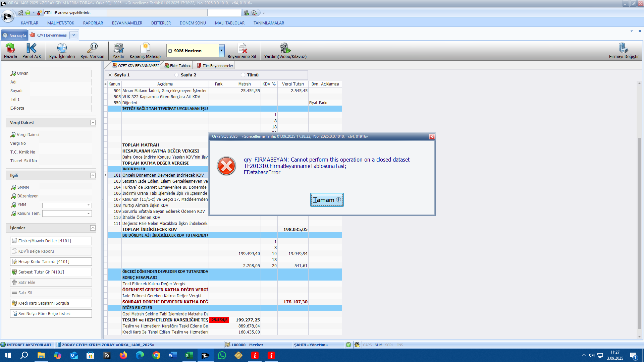The width and height of the screenshot is (644, 362).
Task: Open the 2025 Haziran period dropdown
Action: point(221,51)
